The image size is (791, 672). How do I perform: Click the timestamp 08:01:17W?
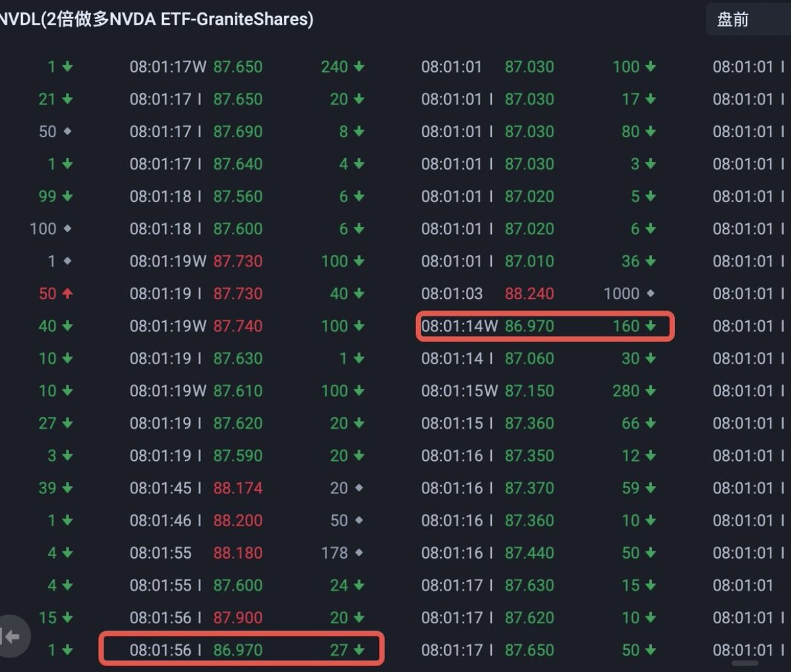tap(168, 67)
